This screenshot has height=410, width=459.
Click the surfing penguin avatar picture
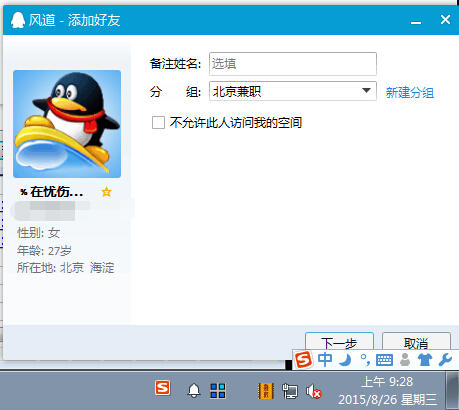click(67, 124)
